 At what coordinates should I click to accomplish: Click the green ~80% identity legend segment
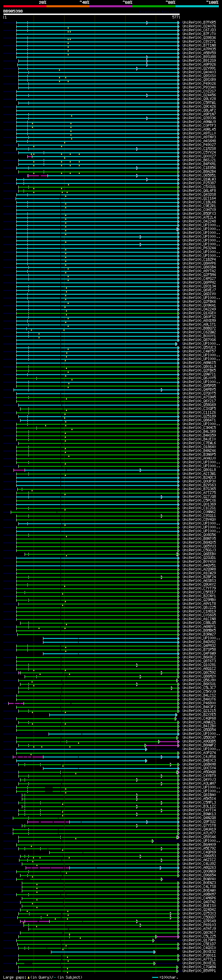(154, 7)
